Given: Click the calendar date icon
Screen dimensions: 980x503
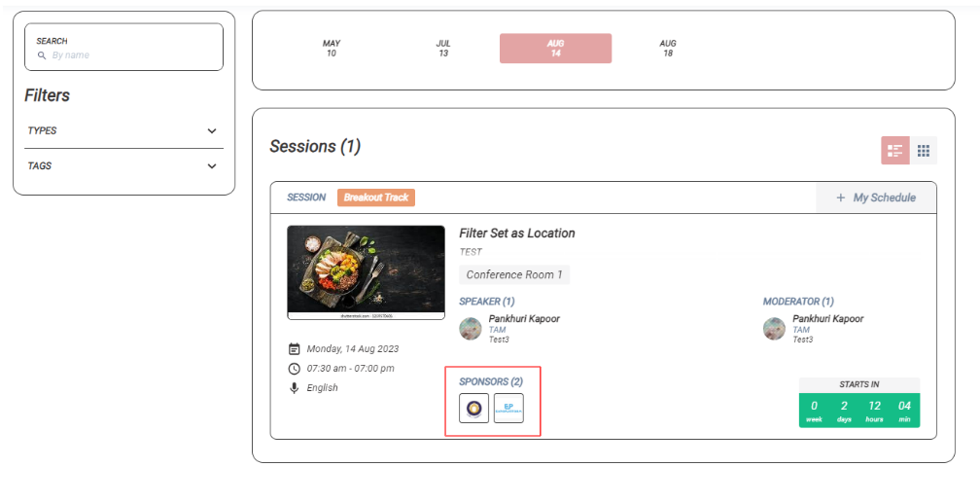Looking at the screenshot, I should [x=295, y=349].
